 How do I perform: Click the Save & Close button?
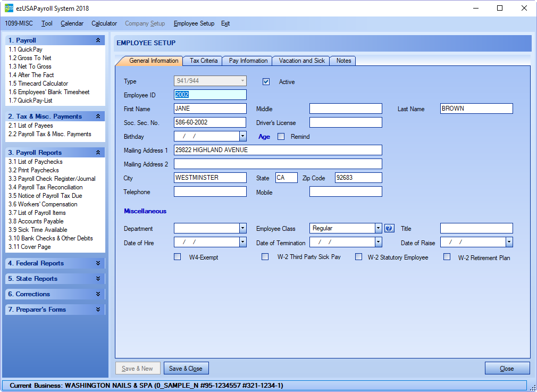point(186,369)
